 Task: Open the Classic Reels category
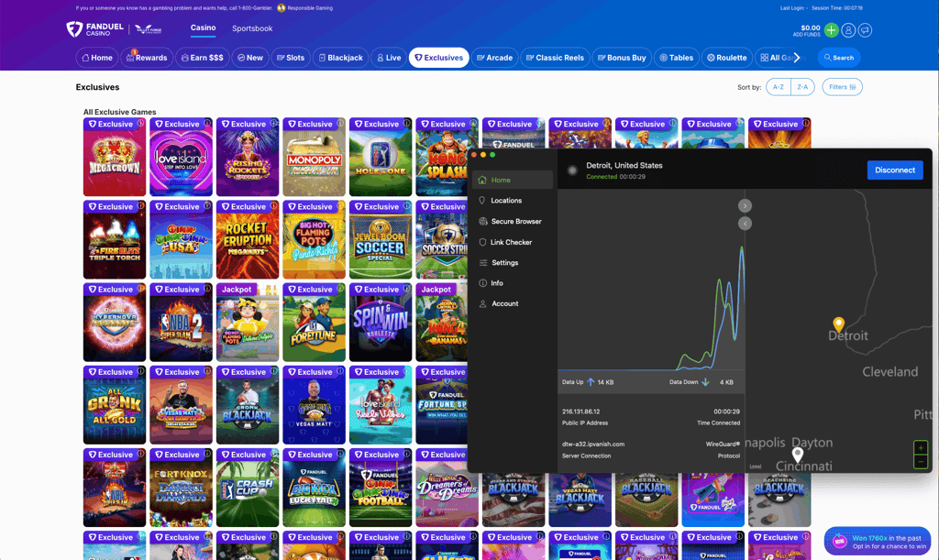tap(555, 58)
